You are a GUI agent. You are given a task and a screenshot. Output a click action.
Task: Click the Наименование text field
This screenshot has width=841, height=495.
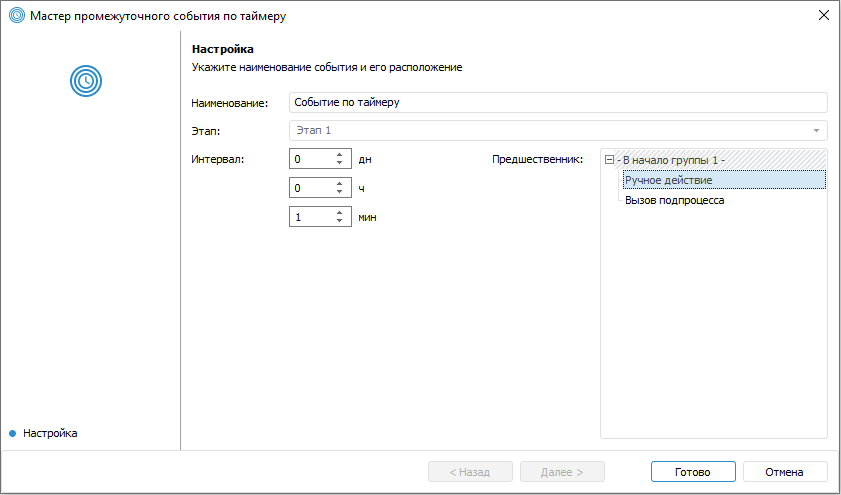tap(557, 102)
